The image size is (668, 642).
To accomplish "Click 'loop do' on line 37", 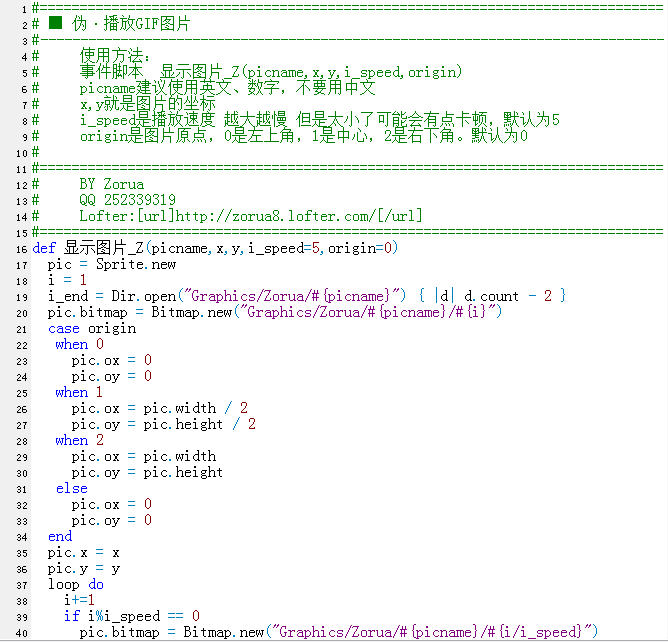I will click(x=76, y=584).
